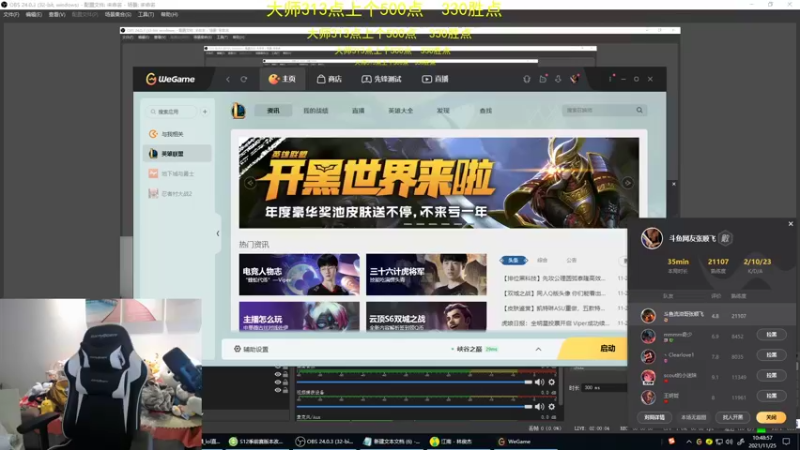
Task: Adjust the second OBS mixer volume slider
Action: (x=414, y=407)
